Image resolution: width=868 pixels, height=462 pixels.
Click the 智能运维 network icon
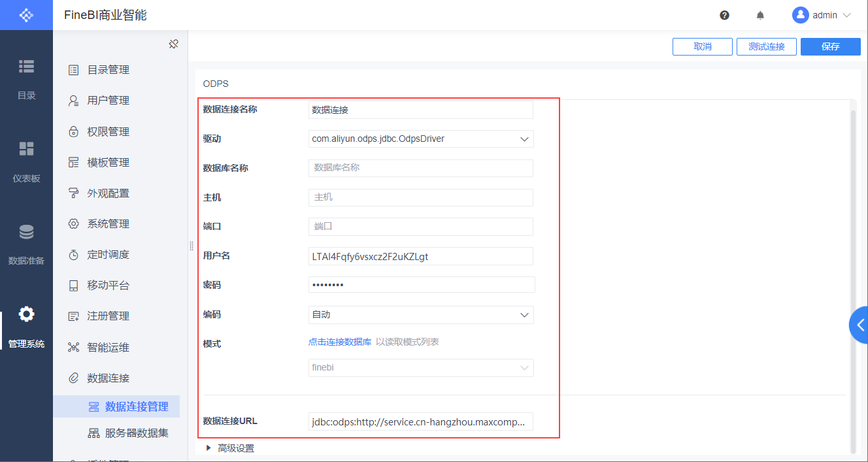click(x=74, y=347)
